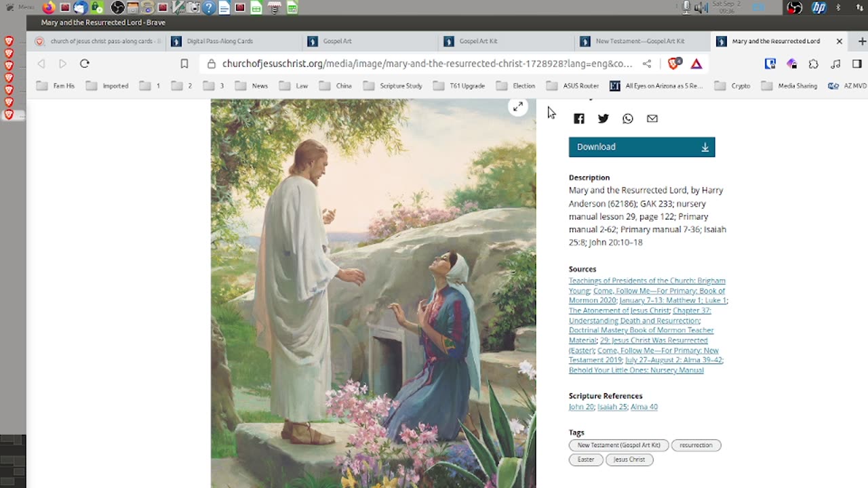Close the Mary and the Resurrected Lord tab

pos(839,41)
